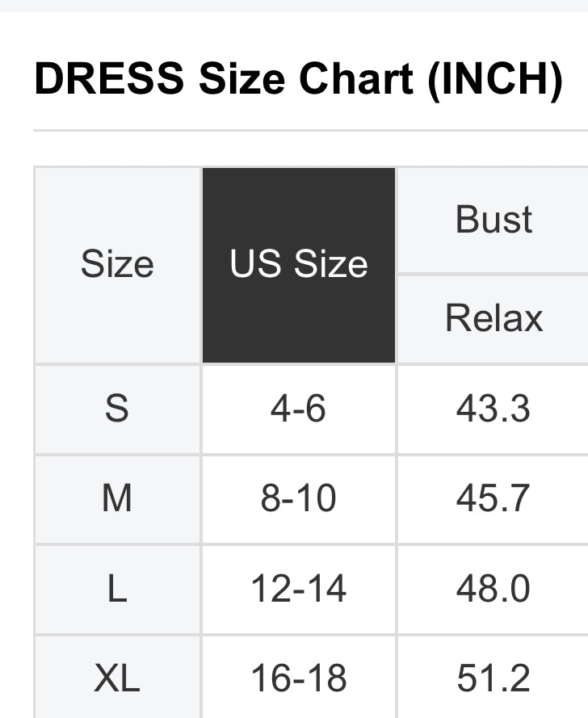This screenshot has height=718, width=588.
Task: Click the 51.2 bust measurement
Action: point(493,678)
